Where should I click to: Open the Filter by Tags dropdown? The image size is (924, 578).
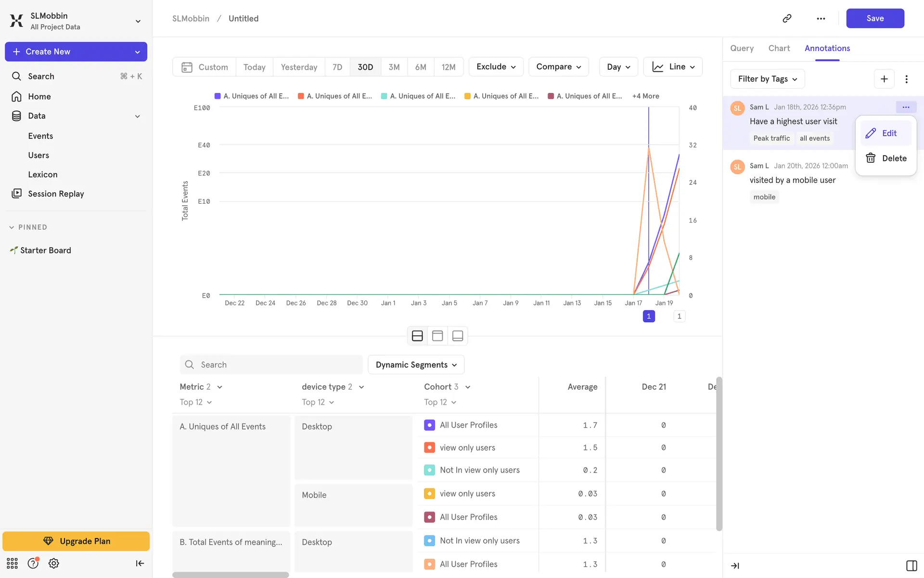pos(767,79)
